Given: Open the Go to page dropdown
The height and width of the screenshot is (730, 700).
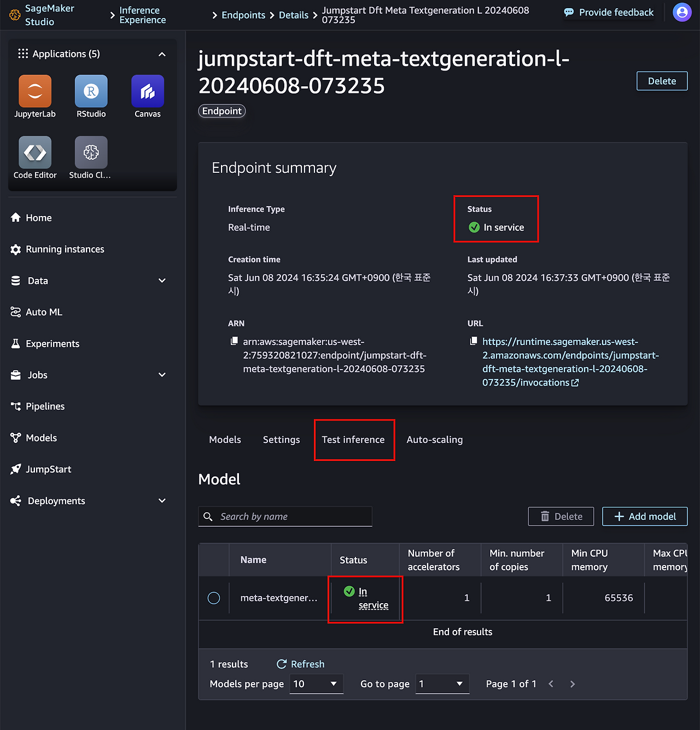Looking at the screenshot, I should (x=442, y=684).
